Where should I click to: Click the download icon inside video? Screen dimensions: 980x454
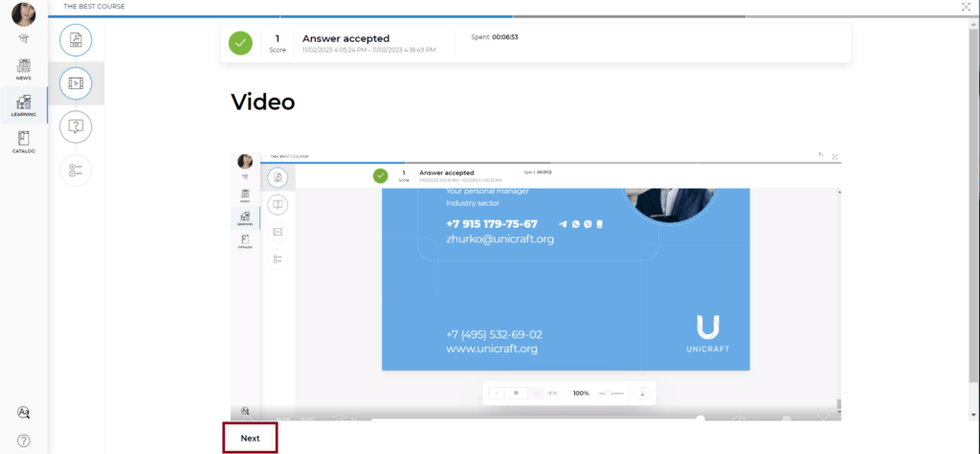(642, 394)
